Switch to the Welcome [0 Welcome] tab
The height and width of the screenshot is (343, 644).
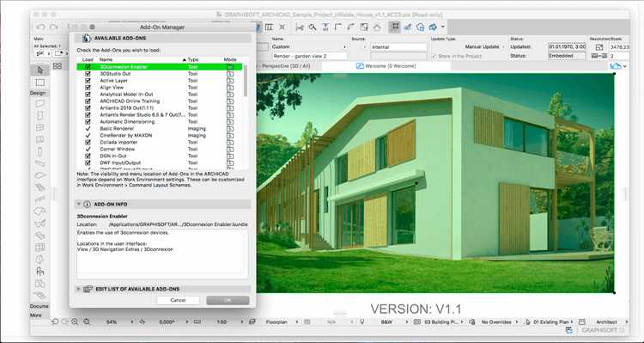(x=386, y=66)
